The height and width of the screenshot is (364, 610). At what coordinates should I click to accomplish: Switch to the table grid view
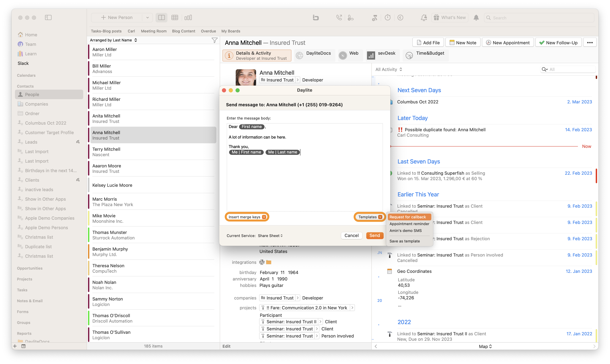tap(175, 17)
